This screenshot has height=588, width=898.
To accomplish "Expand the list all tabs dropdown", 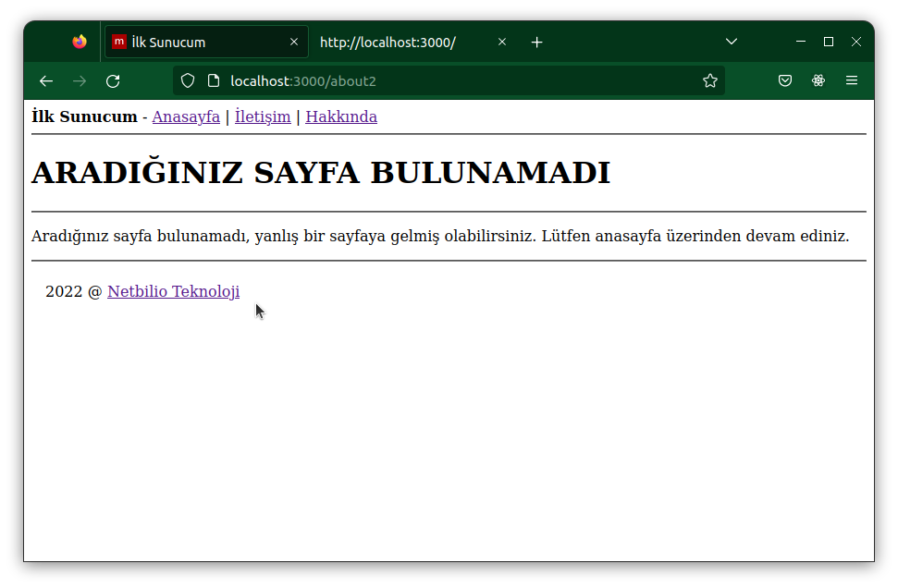I will pyautogui.click(x=732, y=42).
